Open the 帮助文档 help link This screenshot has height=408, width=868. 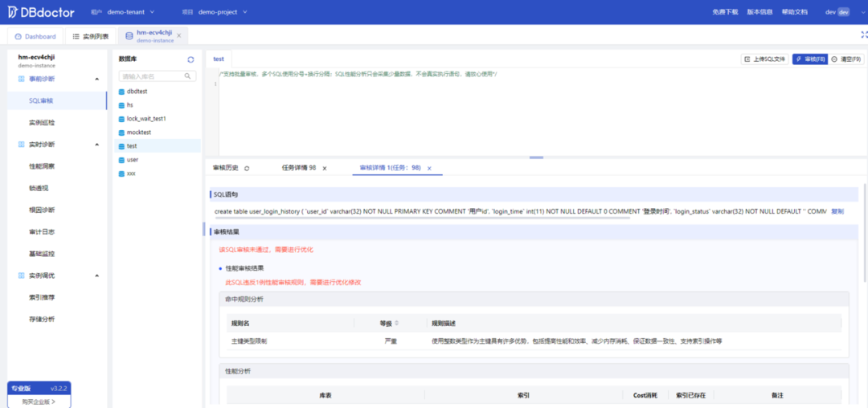click(794, 11)
